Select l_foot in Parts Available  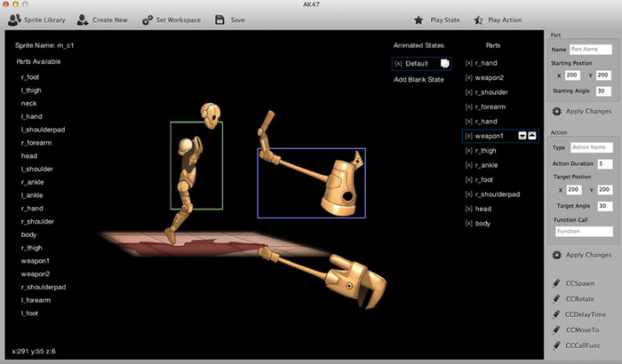click(x=29, y=313)
